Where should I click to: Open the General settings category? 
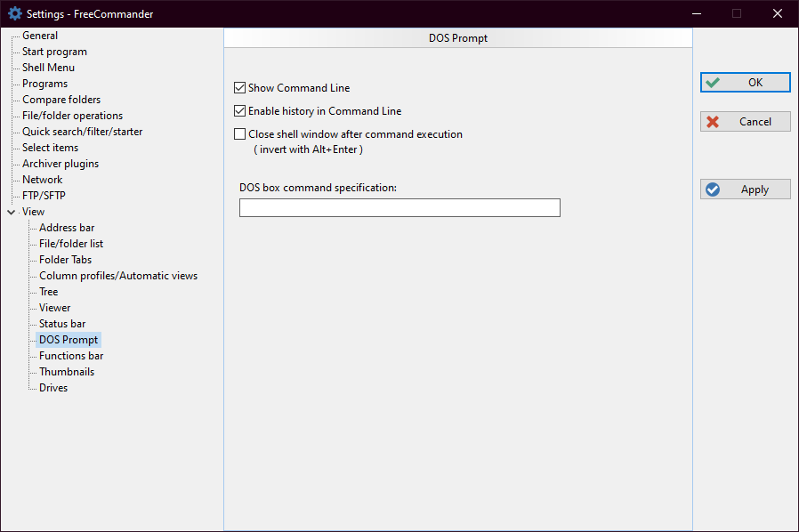(x=40, y=36)
